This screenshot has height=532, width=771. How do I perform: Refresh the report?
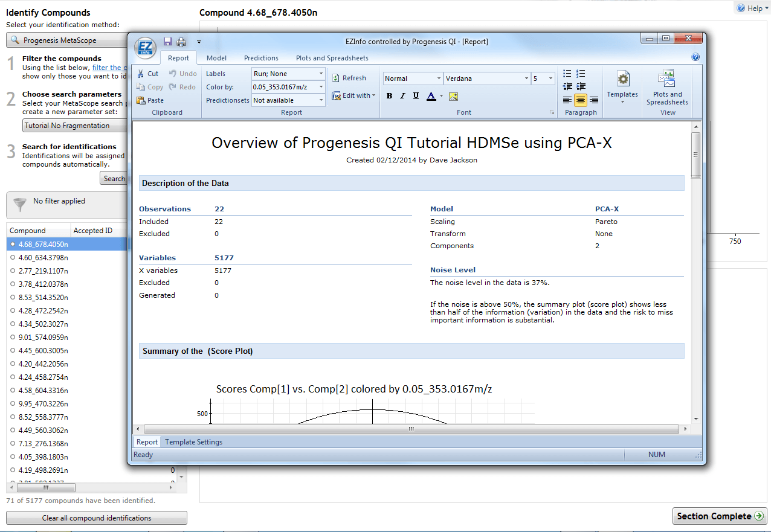(349, 78)
